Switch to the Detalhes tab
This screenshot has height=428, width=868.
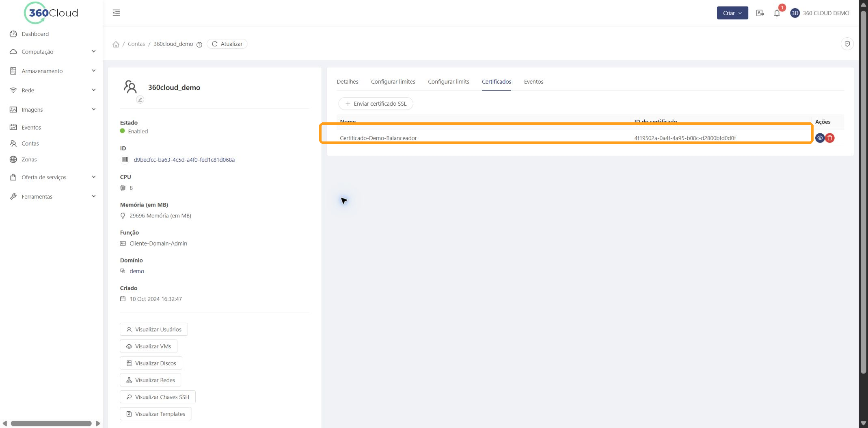tap(348, 82)
